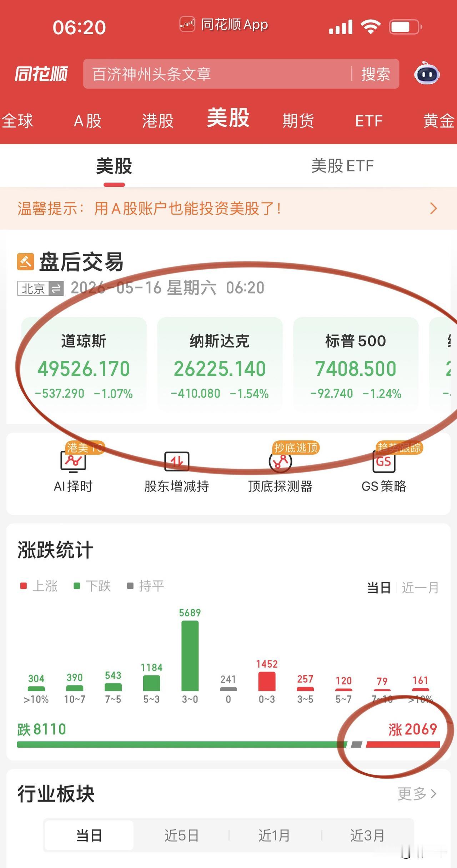Screen dimensions: 457x868
Task: Switch to the 全球 tab
Action: click(x=17, y=121)
